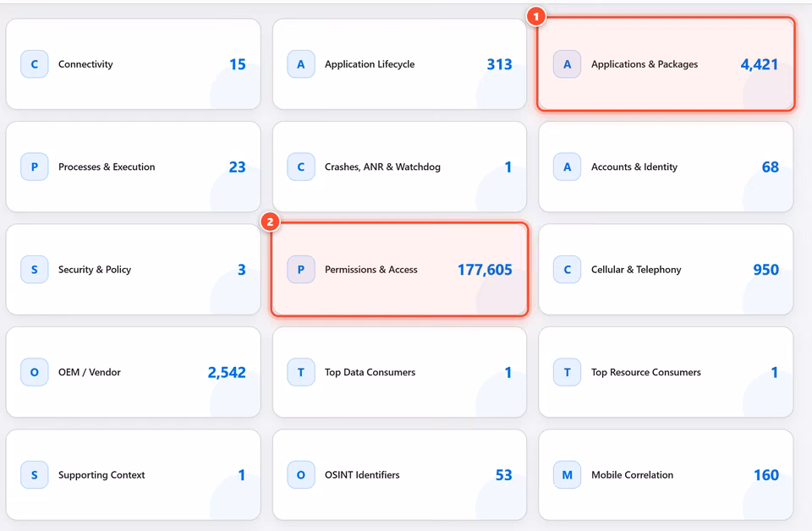Click the OSINT Identifiers O icon

[x=301, y=474]
